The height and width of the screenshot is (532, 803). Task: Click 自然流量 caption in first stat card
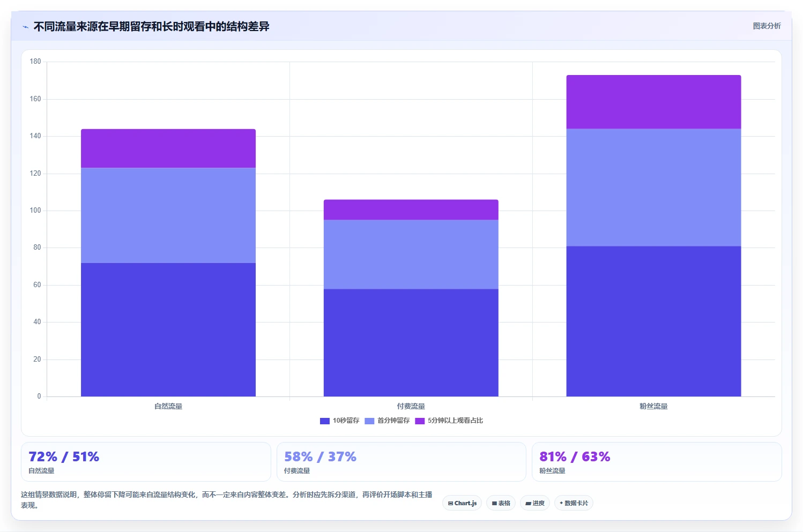click(x=41, y=471)
